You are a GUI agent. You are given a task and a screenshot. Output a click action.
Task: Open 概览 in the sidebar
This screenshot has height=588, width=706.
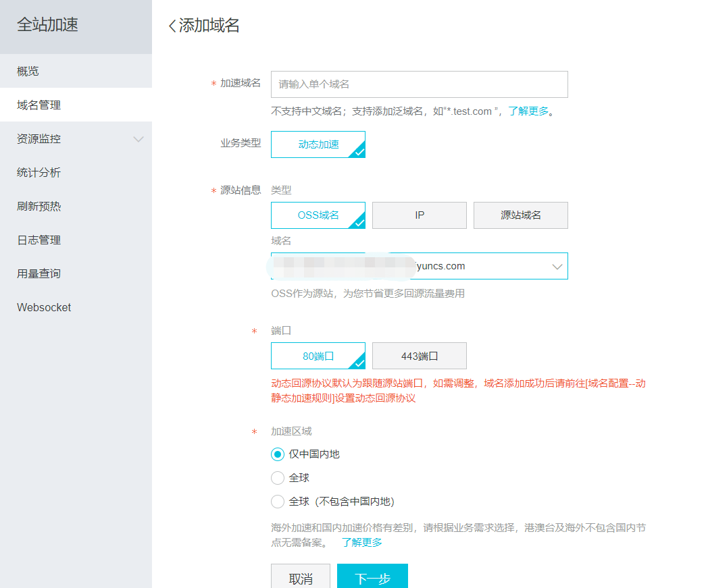click(x=28, y=72)
